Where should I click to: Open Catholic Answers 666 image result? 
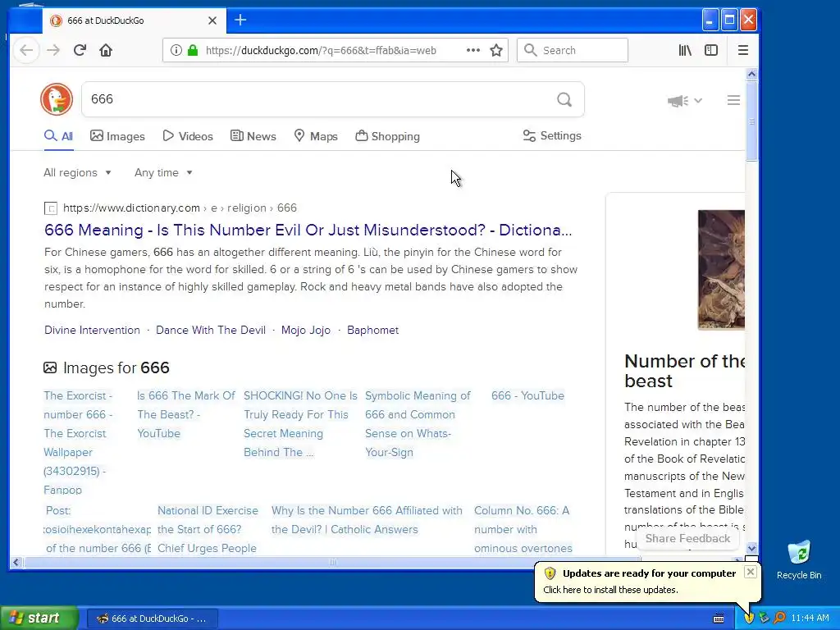[x=367, y=519]
